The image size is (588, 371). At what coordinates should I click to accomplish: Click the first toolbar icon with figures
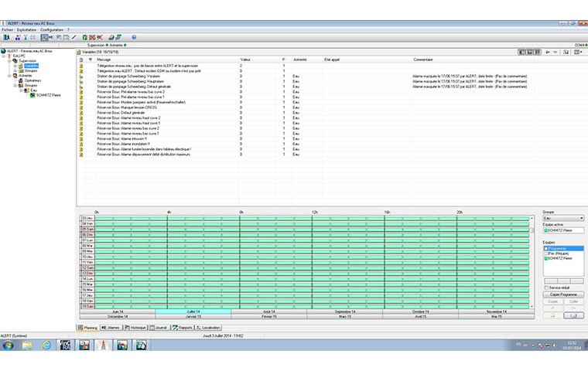point(6,37)
